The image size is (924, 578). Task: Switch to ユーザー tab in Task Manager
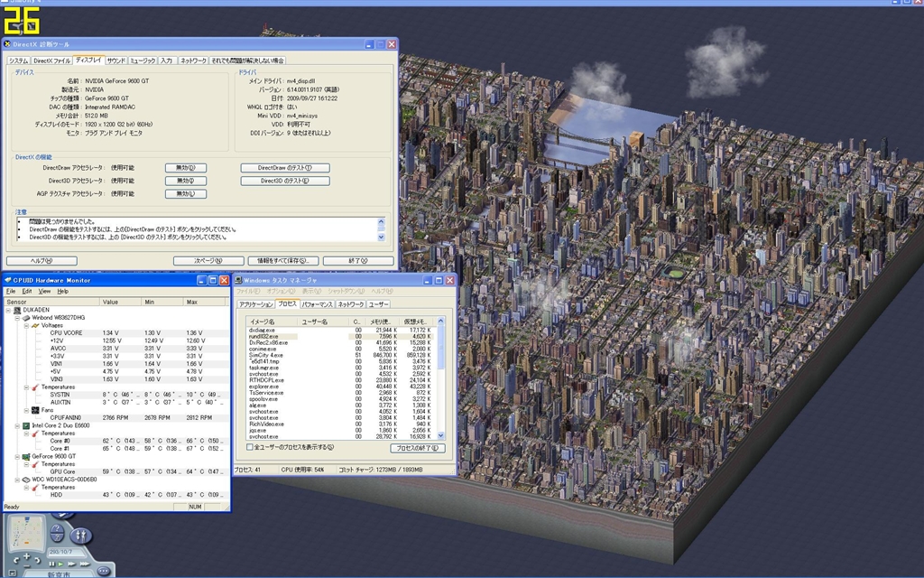pos(378,304)
